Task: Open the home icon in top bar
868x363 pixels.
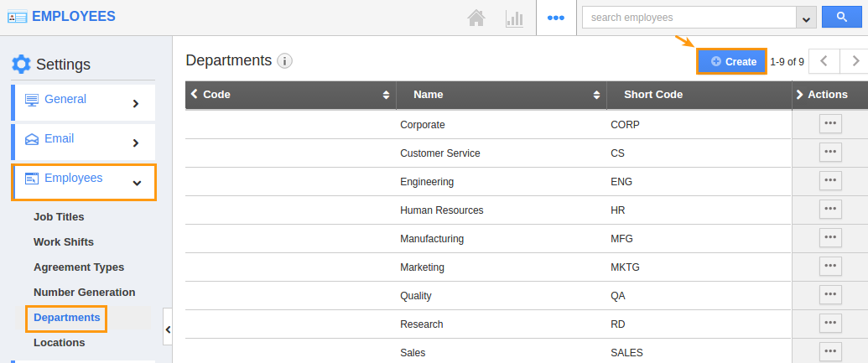Action: (476, 18)
